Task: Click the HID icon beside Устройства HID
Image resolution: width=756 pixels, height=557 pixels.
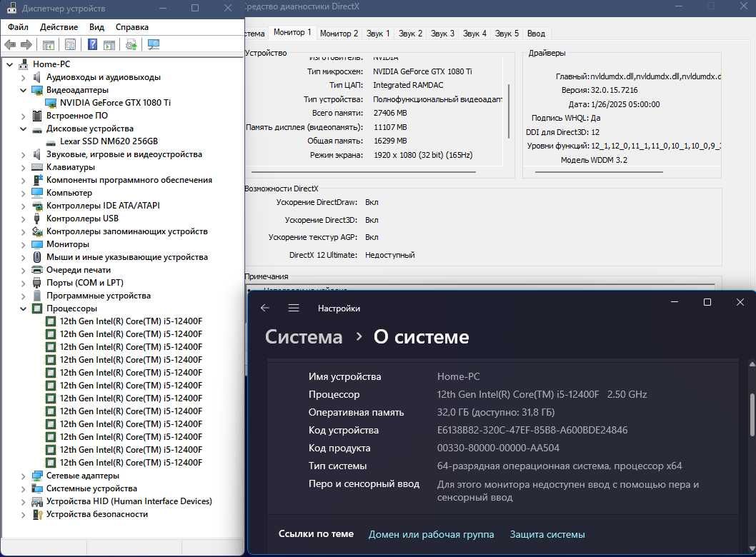Action: (37, 501)
